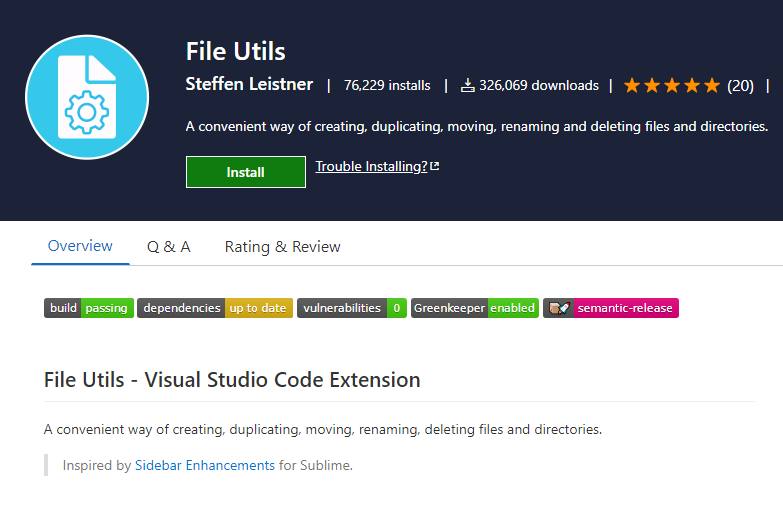Click the Greenkeeper enabled badge
Image resolution: width=783 pixels, height=517 pixels.
click(x=475, y=308)
